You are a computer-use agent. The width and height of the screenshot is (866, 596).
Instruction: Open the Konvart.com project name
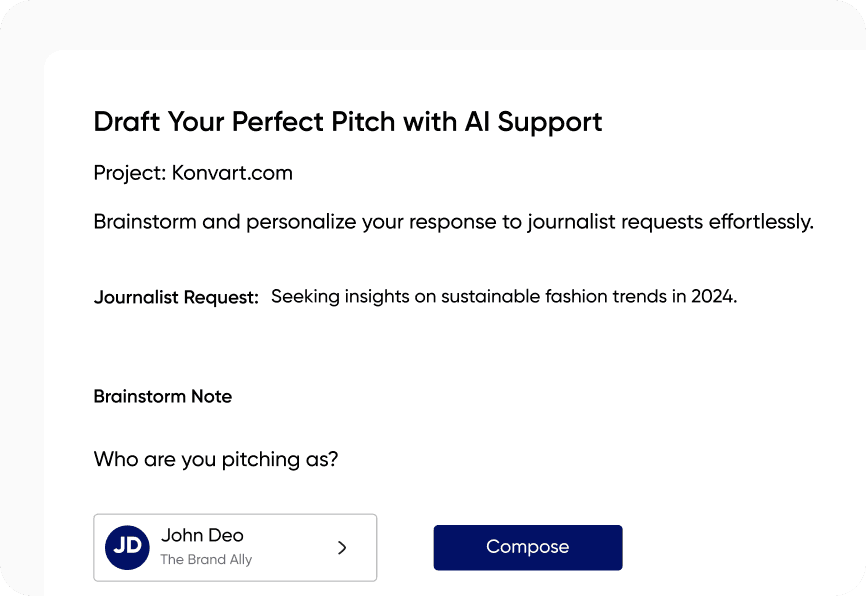pyautogui.click(x=232, y=173)
